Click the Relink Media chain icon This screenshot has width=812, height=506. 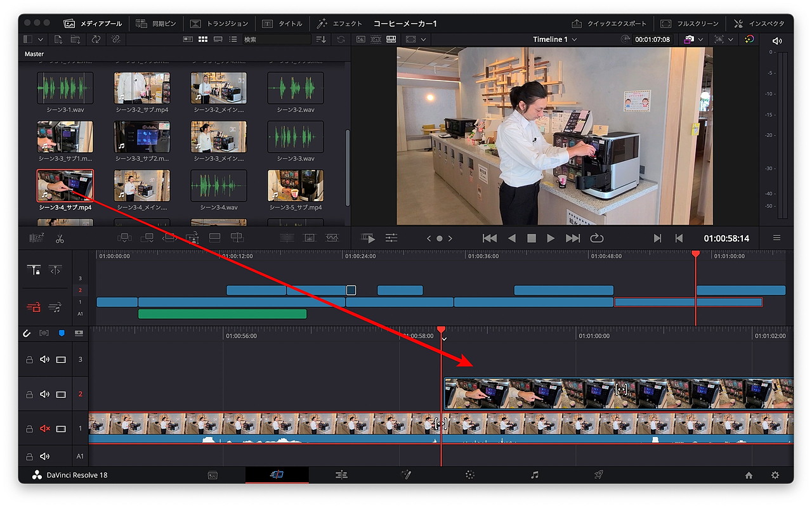click(x=115, y=39)
